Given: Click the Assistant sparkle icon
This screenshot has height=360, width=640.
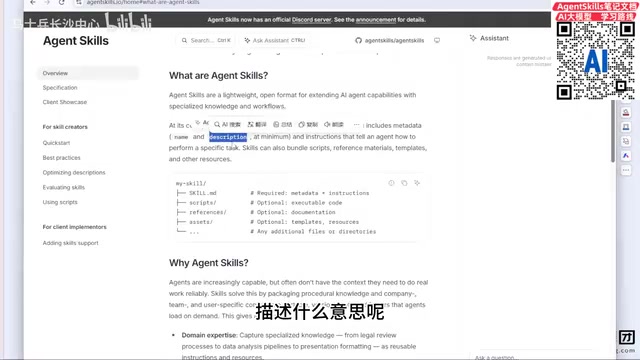Looking at the screenshot, I should (473, 38).
